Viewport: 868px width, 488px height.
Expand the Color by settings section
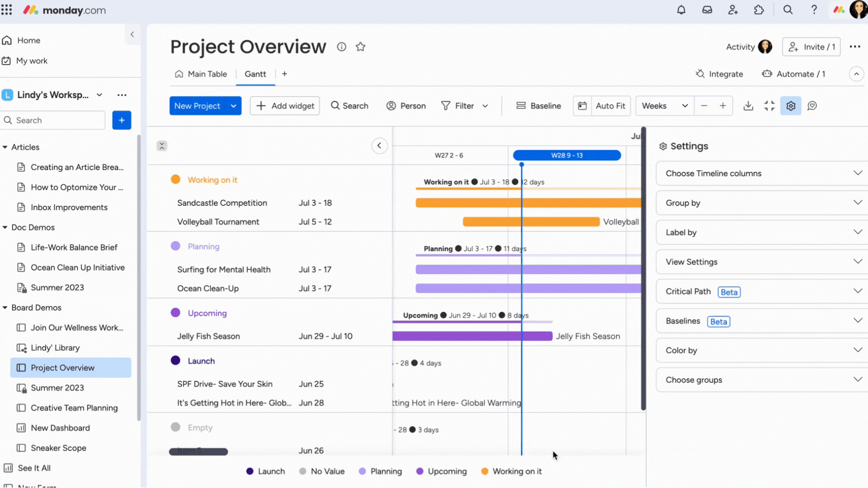(761, 350)
